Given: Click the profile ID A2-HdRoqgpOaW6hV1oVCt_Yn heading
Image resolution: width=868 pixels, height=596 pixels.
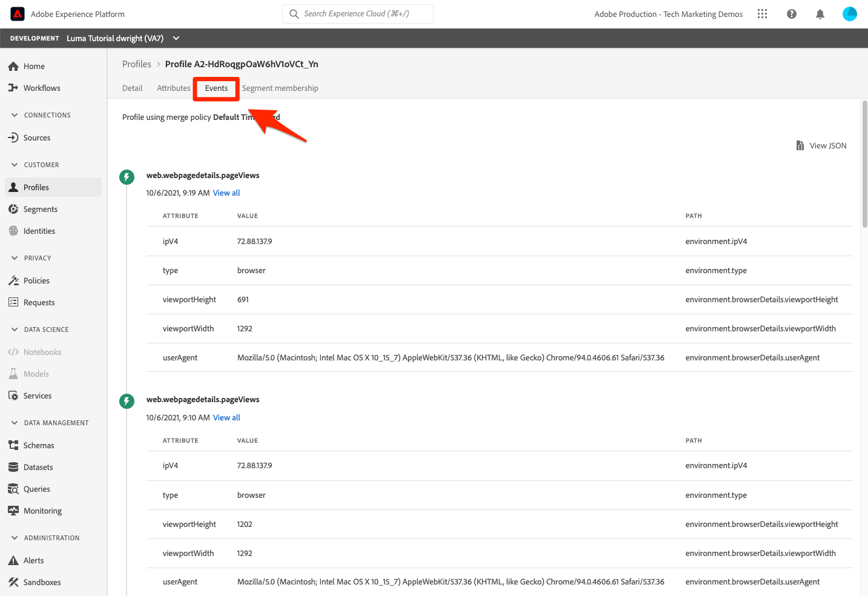Looking at the screenshot, I should tap(242, 64).
